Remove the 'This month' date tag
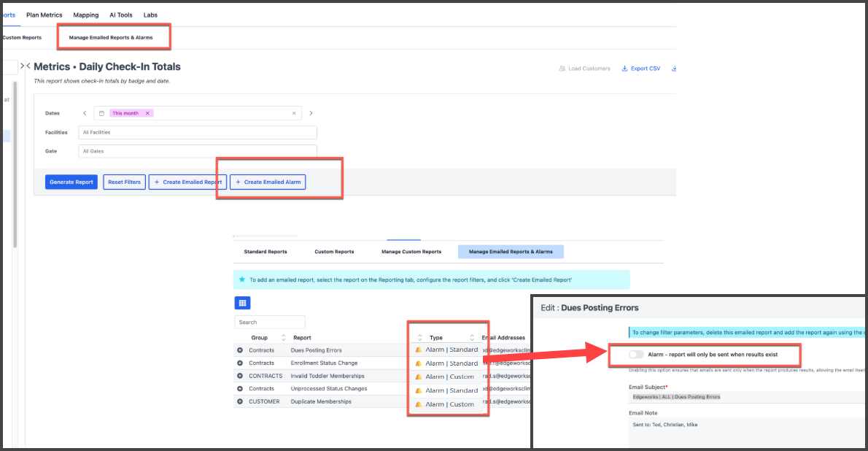Viewport: 868px width, 451px height. pyautogui.click(x=147, y=113)
